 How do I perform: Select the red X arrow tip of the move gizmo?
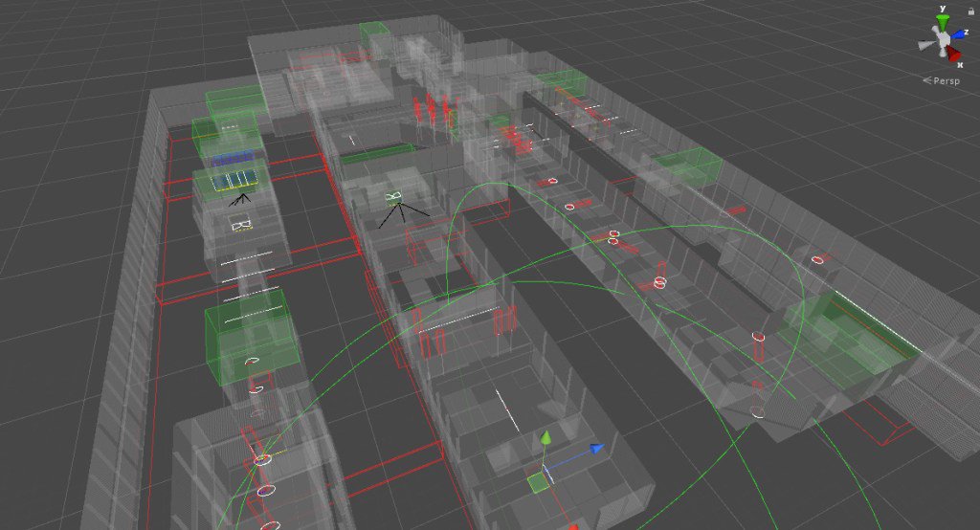[x=572, y=527]
